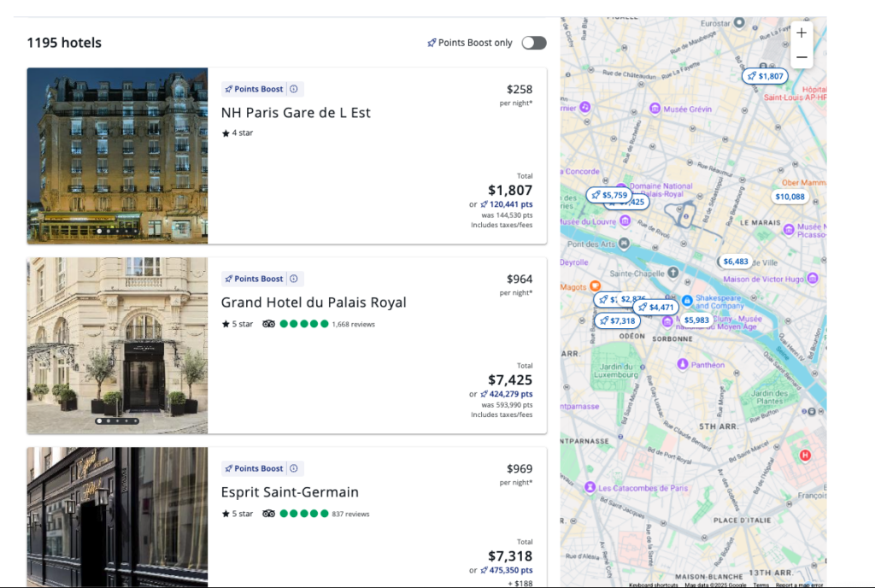Click the $5,983 map price marker
The image size is (875, 588).
696,320
